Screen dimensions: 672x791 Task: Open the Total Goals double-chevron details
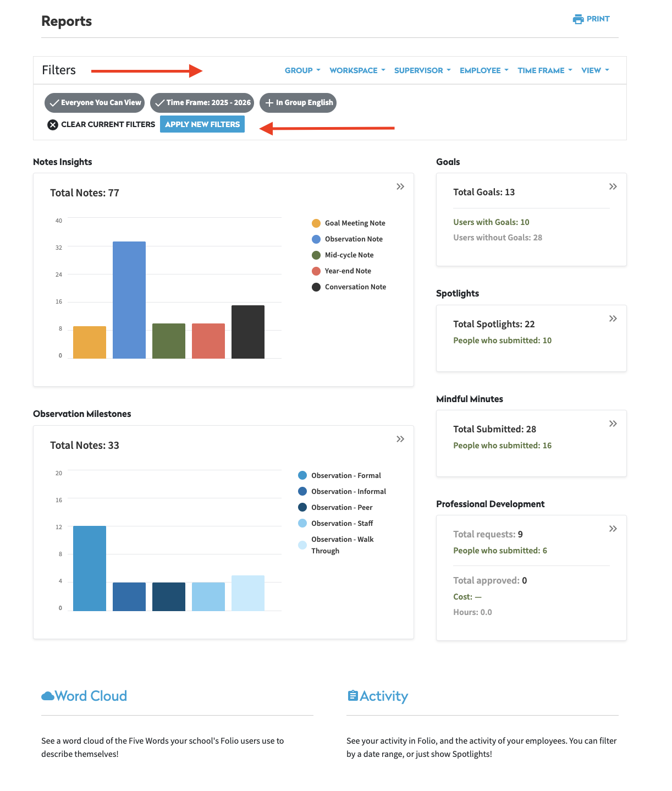click(613, 186)
